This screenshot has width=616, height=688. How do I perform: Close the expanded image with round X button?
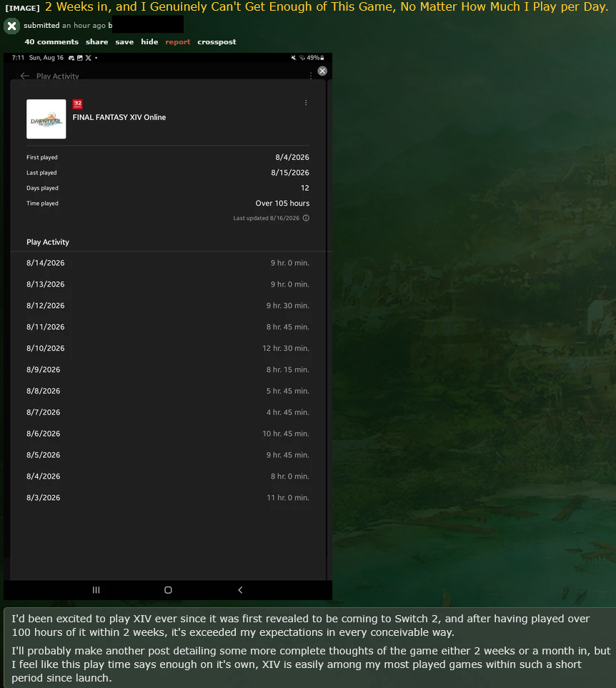pos(322,71)
